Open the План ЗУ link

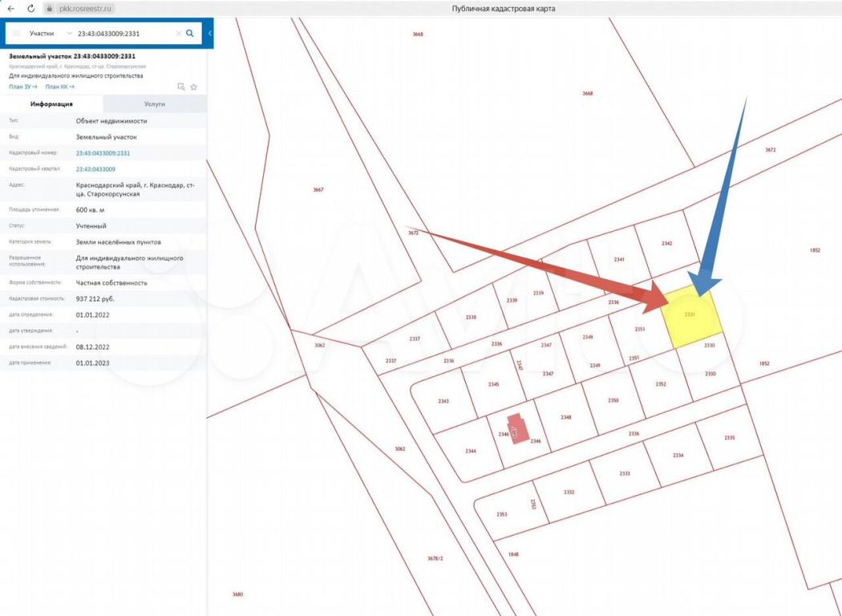[22, 87]
